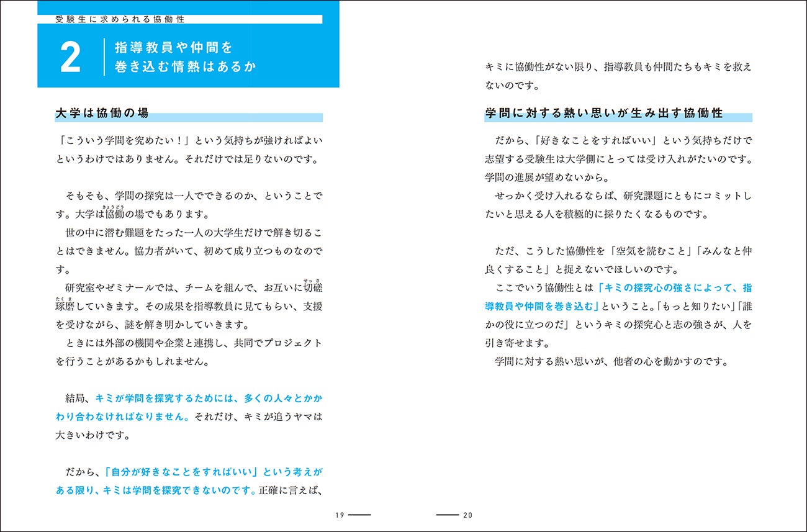Click the line starting "たいと思える人を積極的に"
Screen dimensions: 807x532
(x=597, y=215)
